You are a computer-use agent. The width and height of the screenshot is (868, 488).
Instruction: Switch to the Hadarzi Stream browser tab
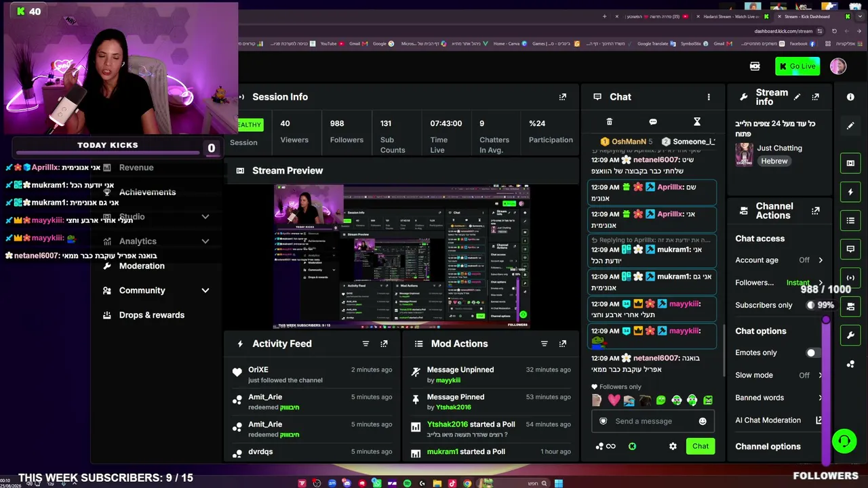(732, 16)
